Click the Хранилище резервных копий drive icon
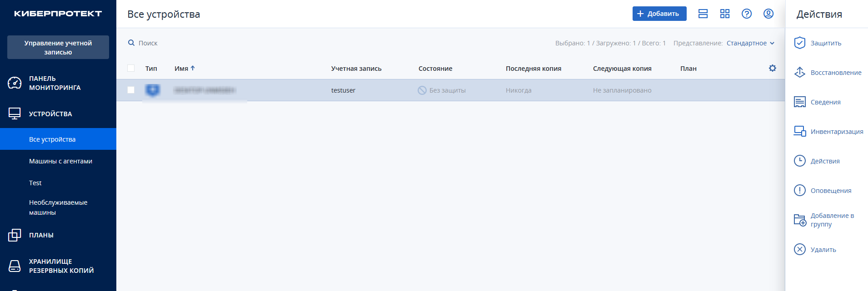Screen dimensions: 868x291 (15, 266)
